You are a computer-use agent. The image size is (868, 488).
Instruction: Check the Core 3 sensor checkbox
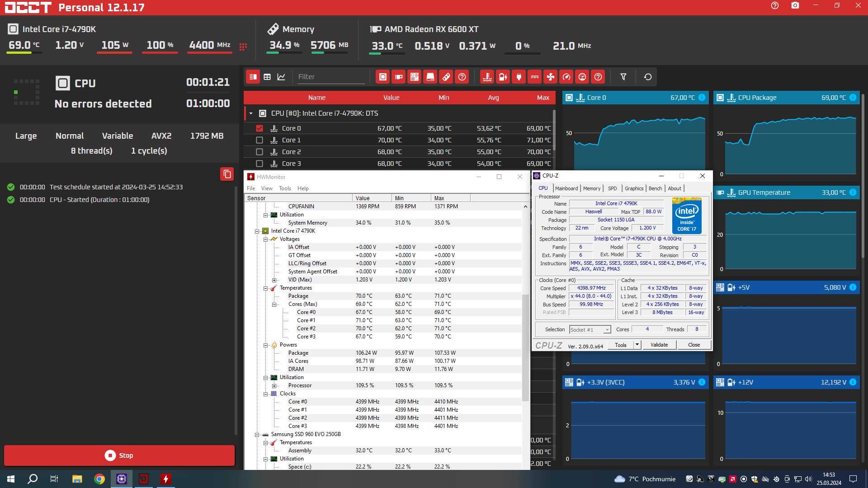click(x=259, y=164)
